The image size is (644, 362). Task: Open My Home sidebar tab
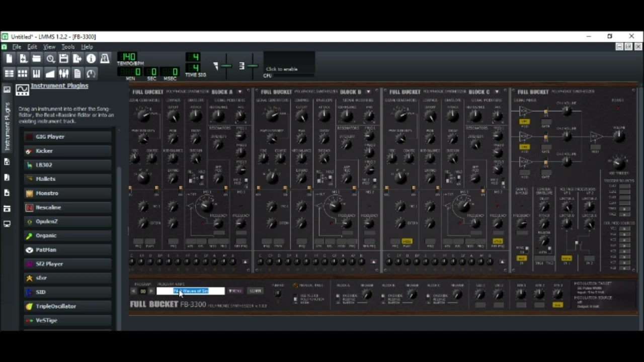coord(7,209)
